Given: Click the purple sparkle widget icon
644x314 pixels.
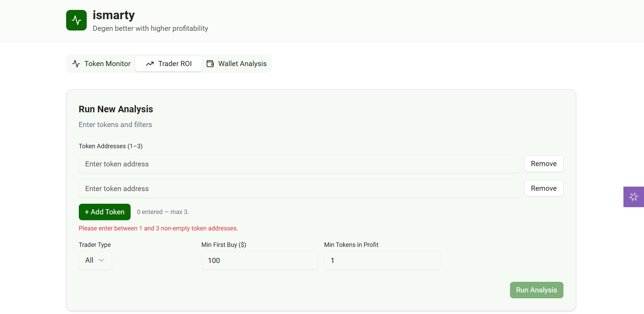Looking at the screenshot, I should pos(633,197).
